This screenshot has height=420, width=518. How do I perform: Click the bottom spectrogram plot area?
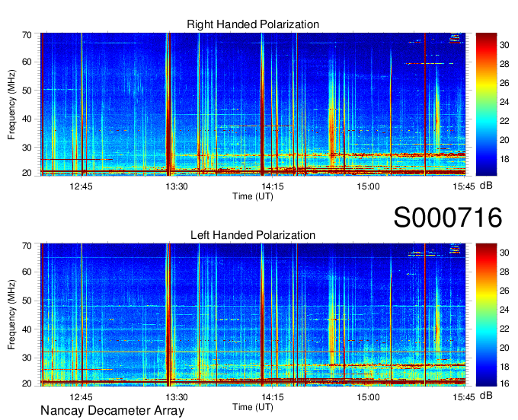[253, 315]
